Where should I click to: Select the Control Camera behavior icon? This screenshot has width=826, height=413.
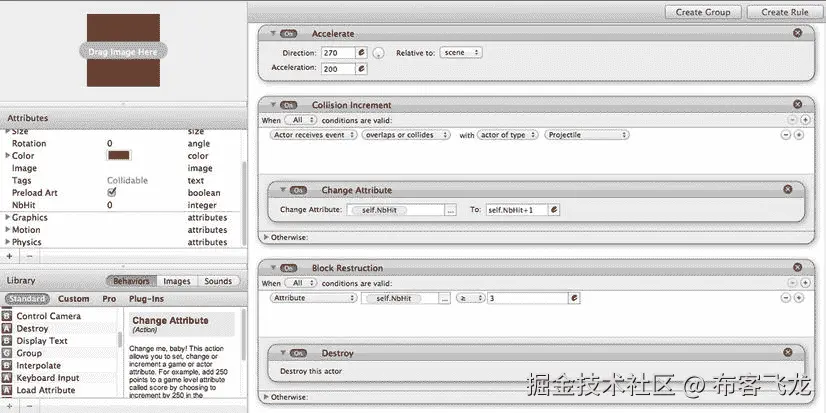pyautogui.click(x=7, y=316)
